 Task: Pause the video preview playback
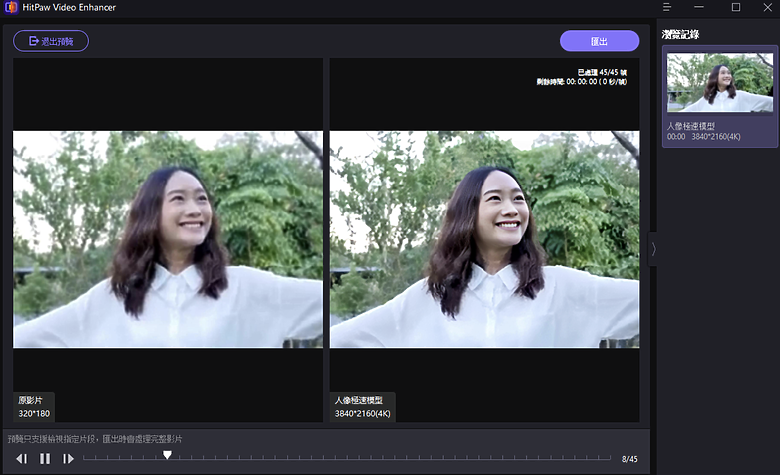[45, 459]
